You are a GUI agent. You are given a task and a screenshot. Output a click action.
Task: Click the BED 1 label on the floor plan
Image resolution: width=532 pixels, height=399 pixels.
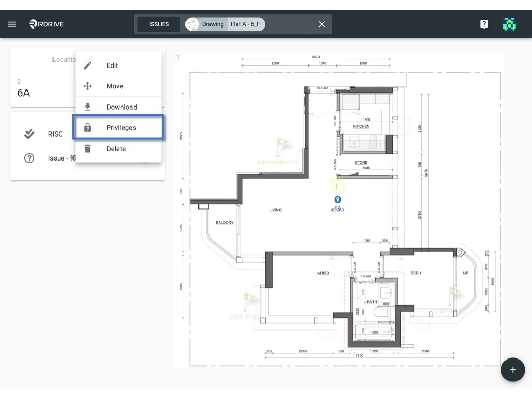tap(416, 273)
